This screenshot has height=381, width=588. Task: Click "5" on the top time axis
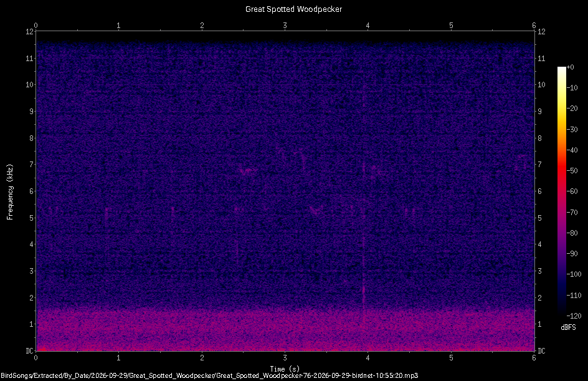451,26
